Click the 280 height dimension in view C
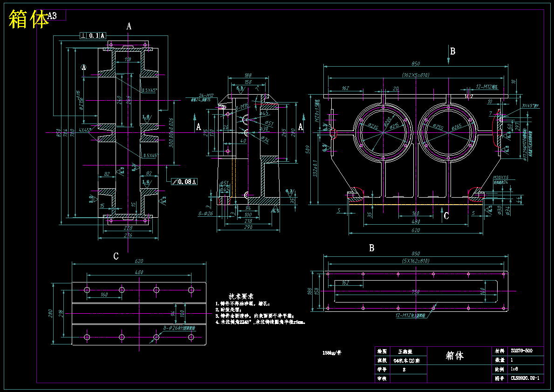Image resolution: width=554 pixels, height=392 pixels. [50, 314]
